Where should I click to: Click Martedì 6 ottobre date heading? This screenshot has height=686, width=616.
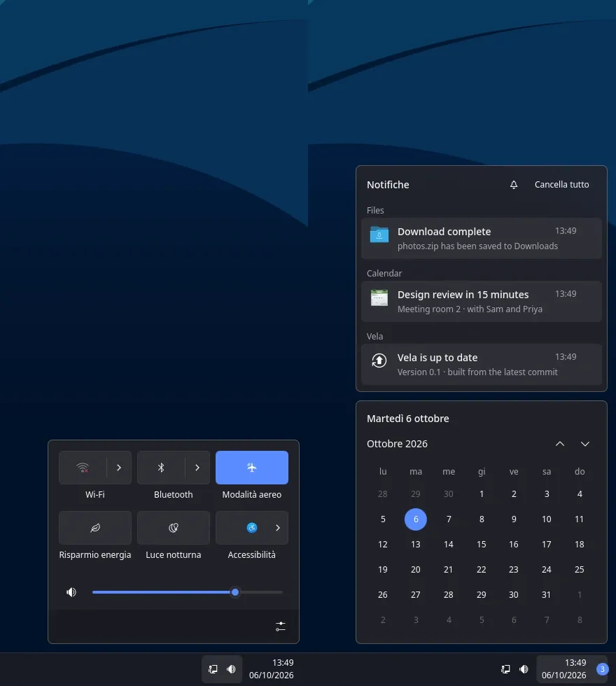[x=407, y=419]
